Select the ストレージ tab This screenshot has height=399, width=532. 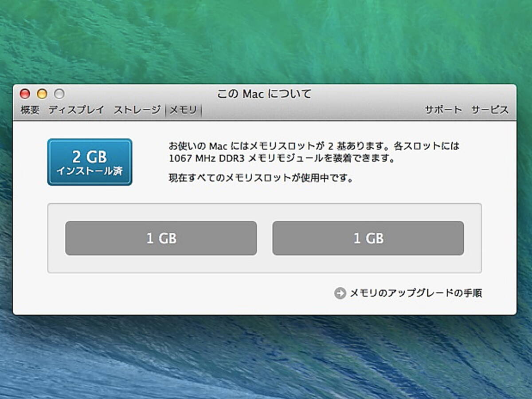[x=137, y=110]
